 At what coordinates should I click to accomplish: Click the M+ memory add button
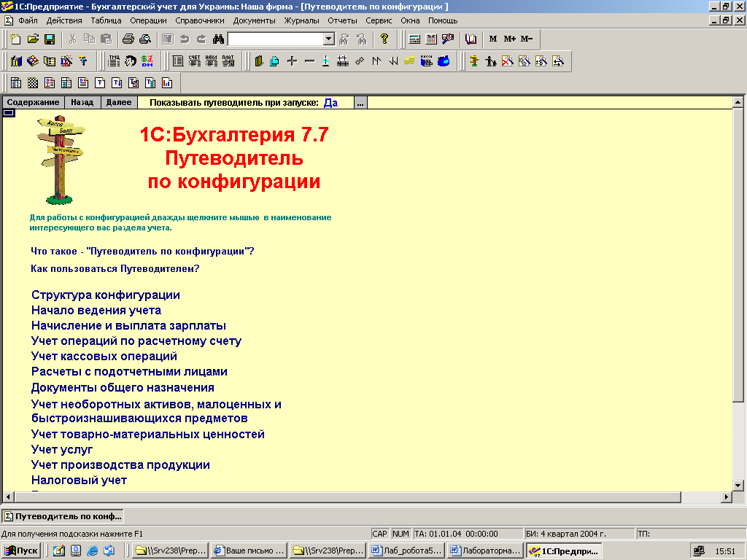pos(510,39)
